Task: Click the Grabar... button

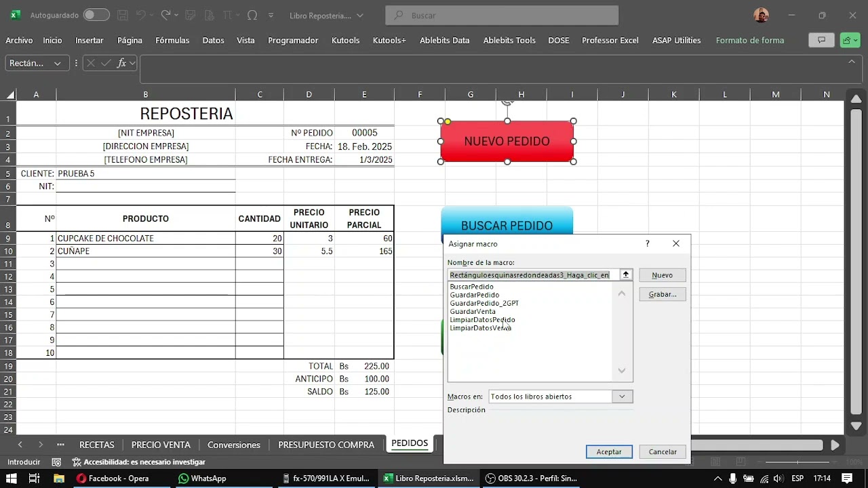Action: (x=663, y=294)
